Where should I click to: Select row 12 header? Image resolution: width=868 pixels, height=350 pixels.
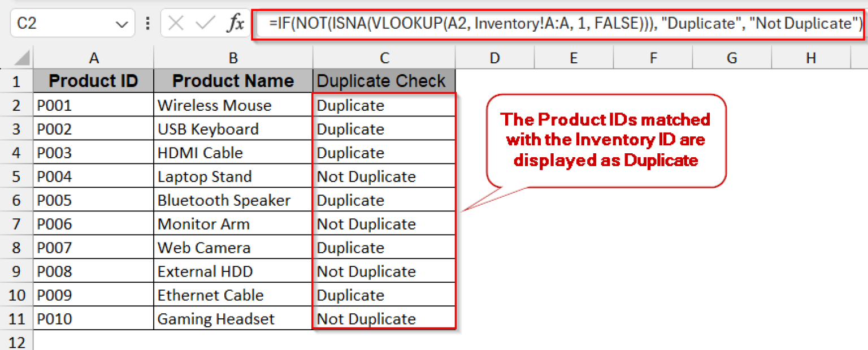click(16, 343)
